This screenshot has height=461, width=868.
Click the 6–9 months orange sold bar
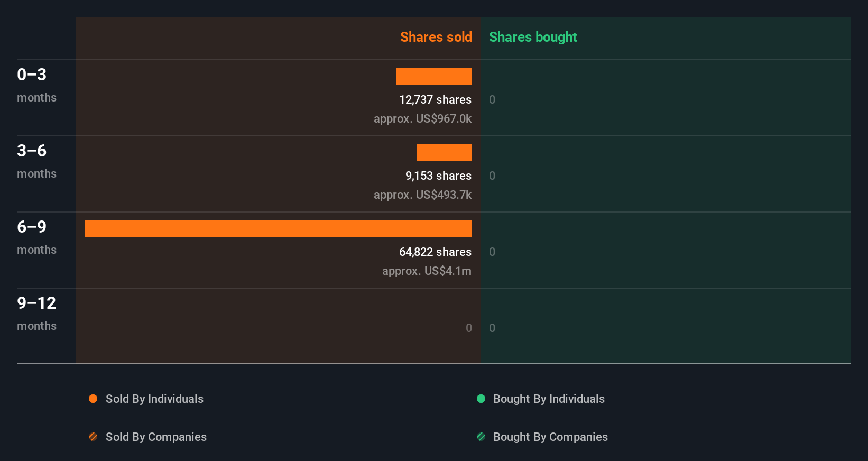pyautogui.click(x=278, y=228)
